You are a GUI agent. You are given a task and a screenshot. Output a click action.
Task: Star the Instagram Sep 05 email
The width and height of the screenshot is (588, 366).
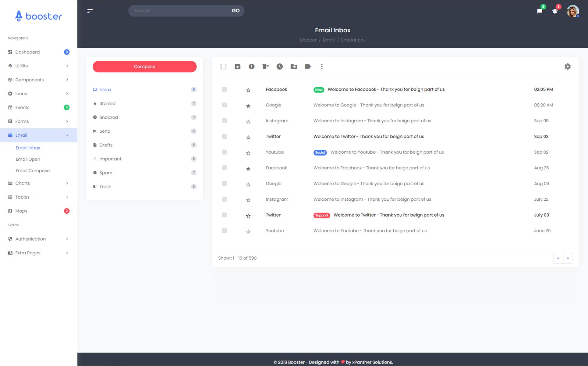pyautogui.click(x=248, y=121)
